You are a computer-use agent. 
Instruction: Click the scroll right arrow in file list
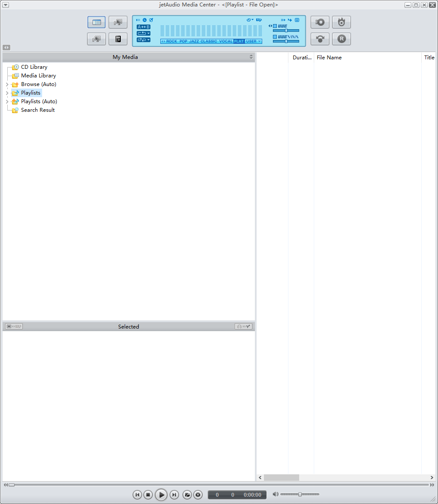click(x=432, y=478)
